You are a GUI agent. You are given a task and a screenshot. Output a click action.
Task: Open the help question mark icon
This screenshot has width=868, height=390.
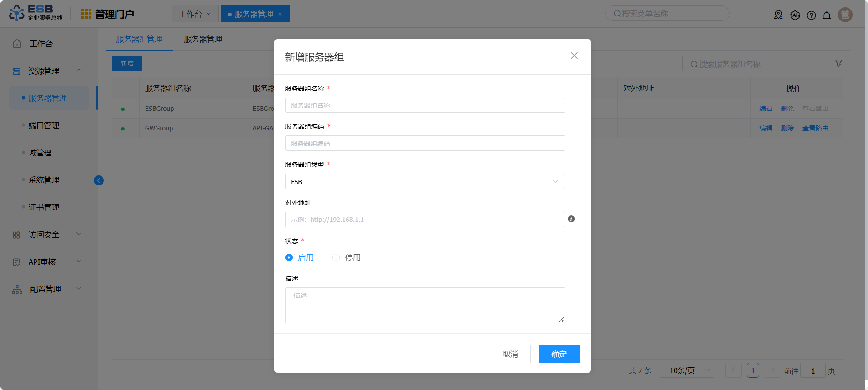811,15
